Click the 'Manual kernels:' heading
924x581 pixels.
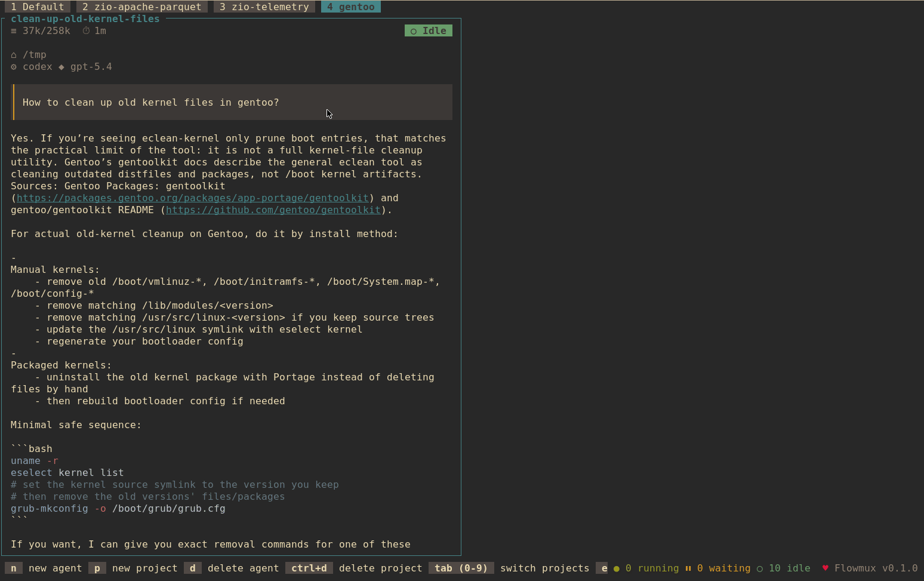click(x=56, y=270)
